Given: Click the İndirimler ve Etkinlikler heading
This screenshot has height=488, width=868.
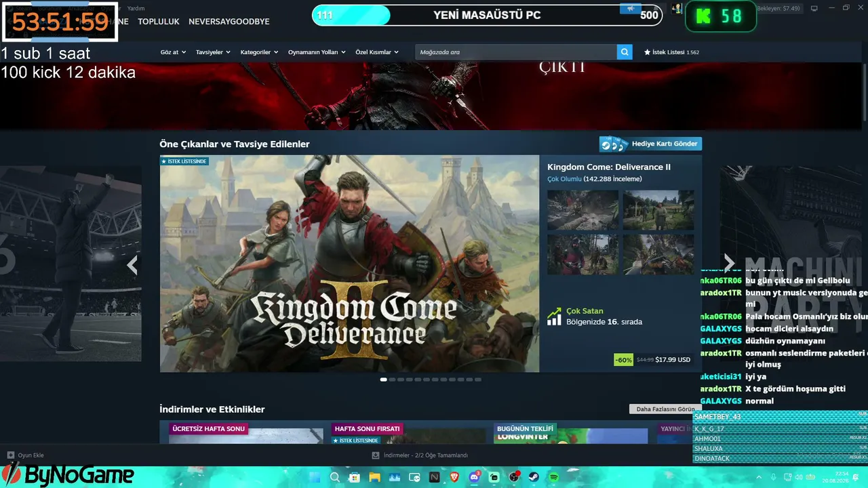Looking at the screenshot, I should pos(212,409).
